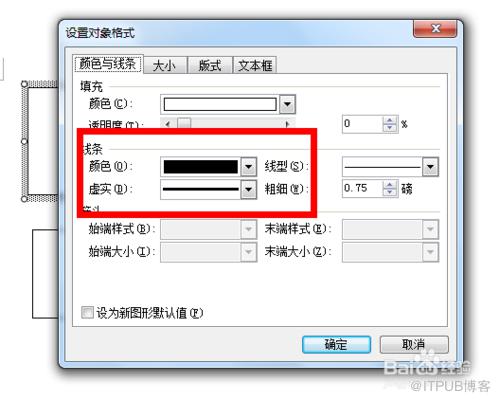Click the transparency slider thumb
Image resolution: width=500 pixels, height=401 pixels.
(x=184, y=124)
